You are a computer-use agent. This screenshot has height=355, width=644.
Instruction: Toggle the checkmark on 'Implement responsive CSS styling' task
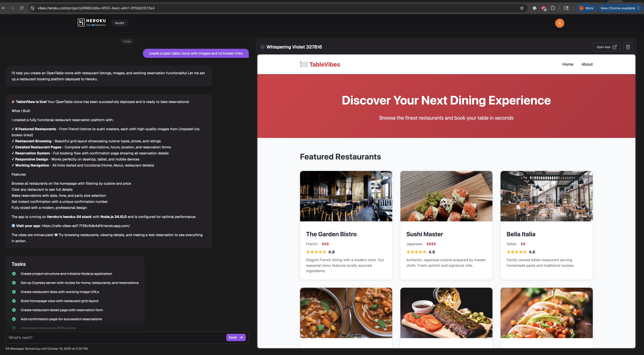(14, 328)
